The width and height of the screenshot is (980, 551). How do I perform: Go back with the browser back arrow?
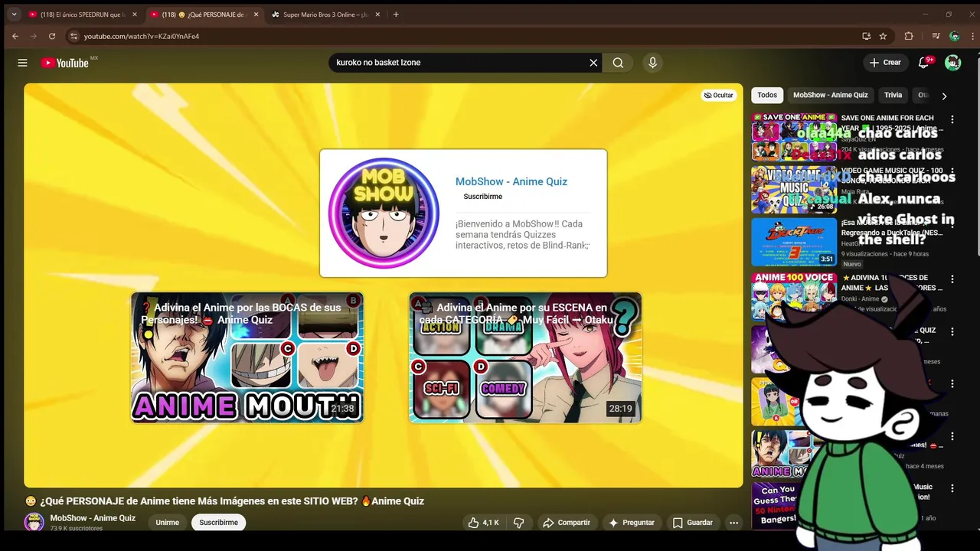point(15,36)
